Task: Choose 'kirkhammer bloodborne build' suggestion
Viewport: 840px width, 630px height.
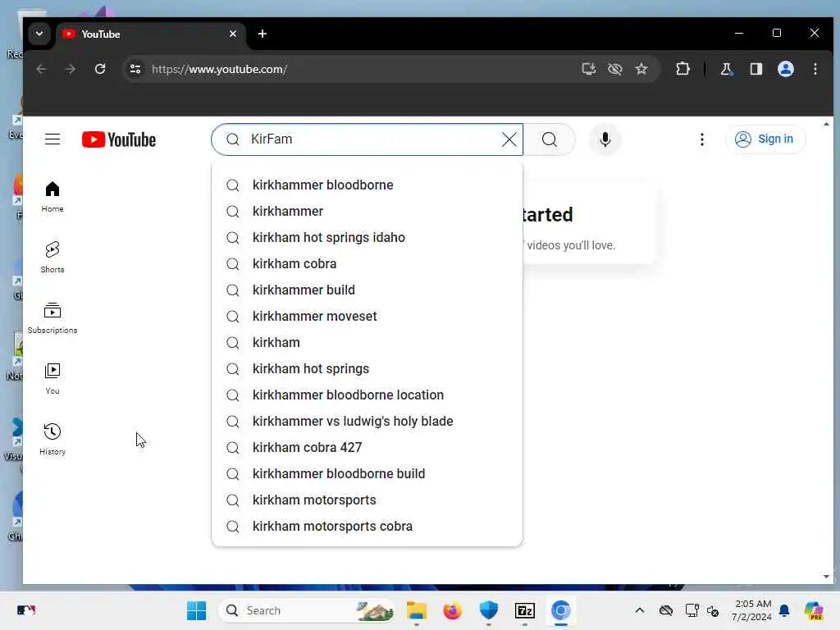Action: 367,473
